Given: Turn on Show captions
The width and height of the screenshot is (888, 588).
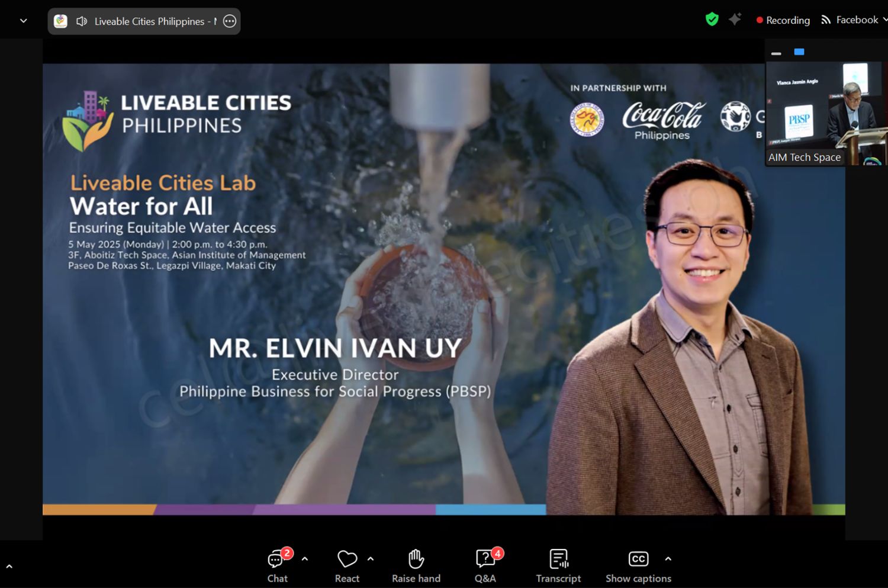Looking at the screenshot, I should [x=638, y=565].
